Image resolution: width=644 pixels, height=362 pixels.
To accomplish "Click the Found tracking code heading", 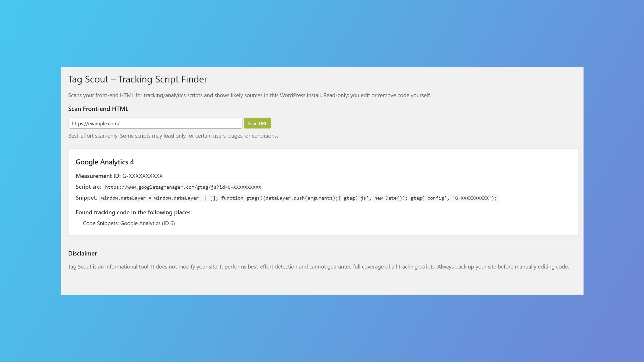I will pos(134,212).
